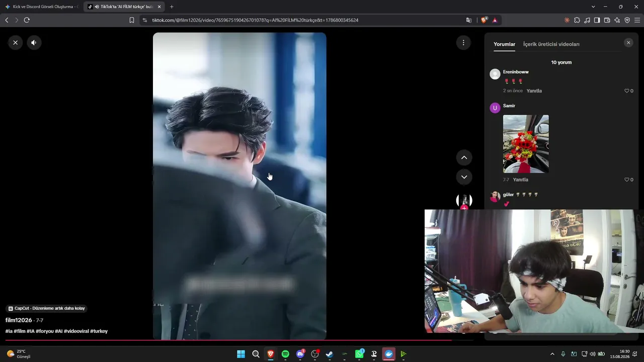Open volume control in system tray
The width and height of the screenshot is (644, 362).
592,354
